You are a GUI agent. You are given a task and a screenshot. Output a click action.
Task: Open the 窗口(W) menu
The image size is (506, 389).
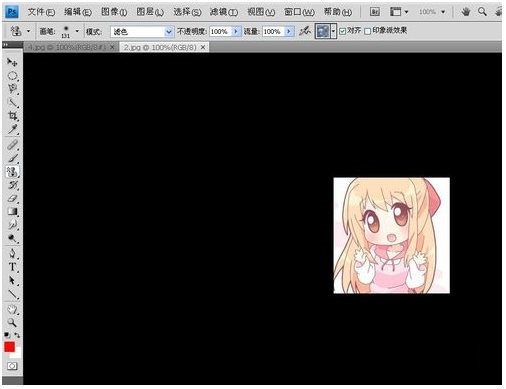(x=299, y=12)
